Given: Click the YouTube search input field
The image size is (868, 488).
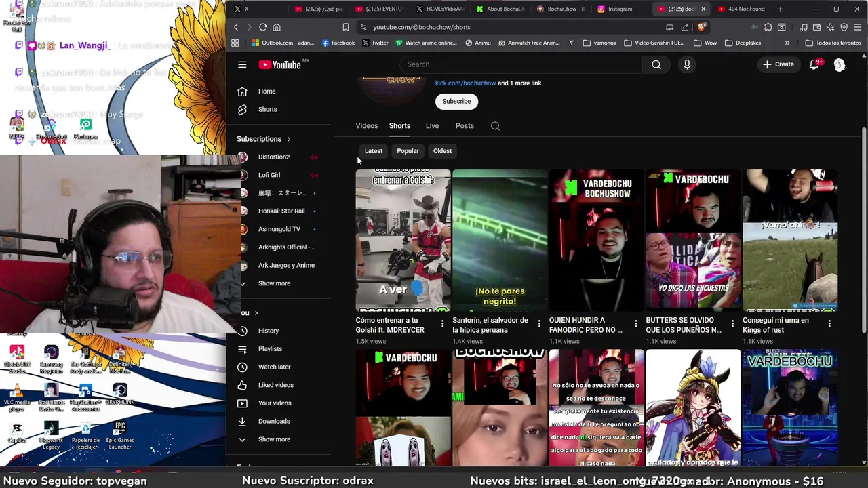Looking at the screenshot, I should tap(520, 64).
